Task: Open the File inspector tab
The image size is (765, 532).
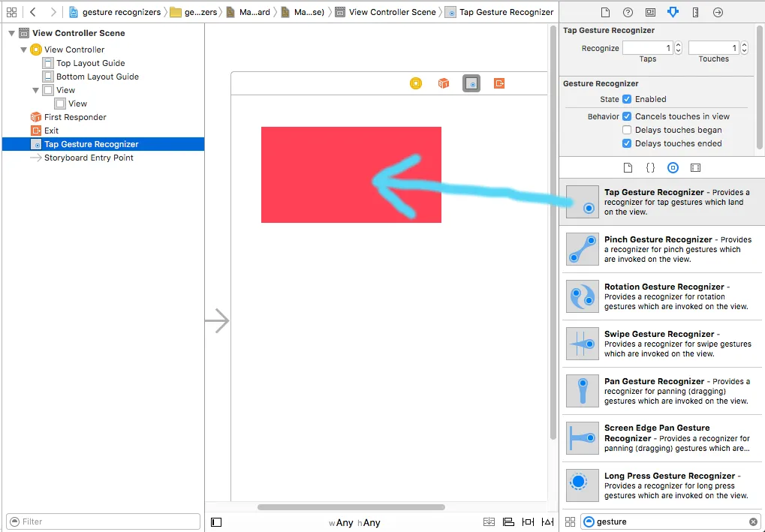Action: 605,13
